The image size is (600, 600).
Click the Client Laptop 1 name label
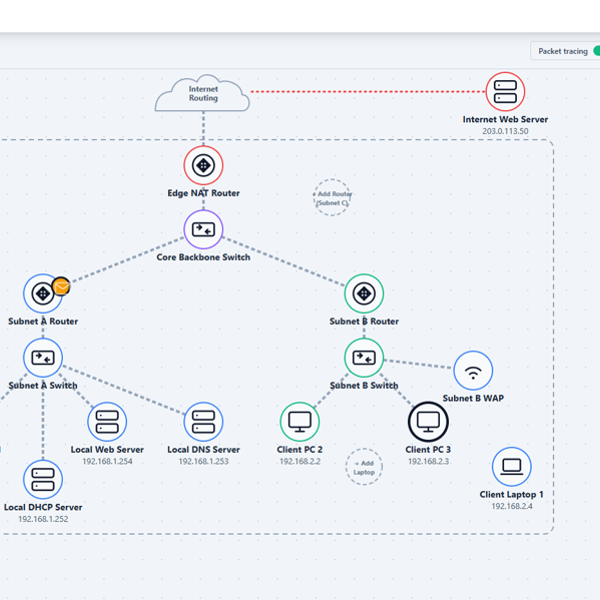512,494
